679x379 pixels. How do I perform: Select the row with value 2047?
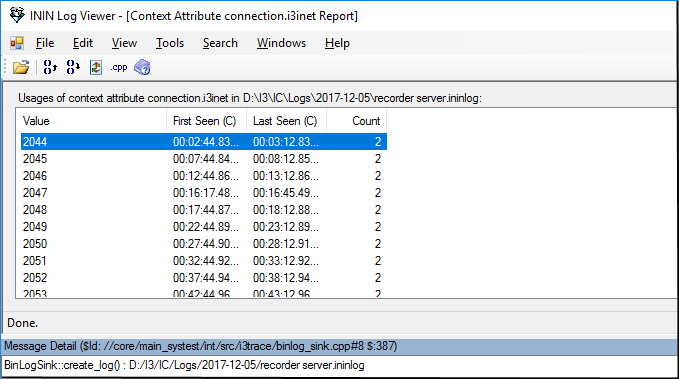click(204, 193)
